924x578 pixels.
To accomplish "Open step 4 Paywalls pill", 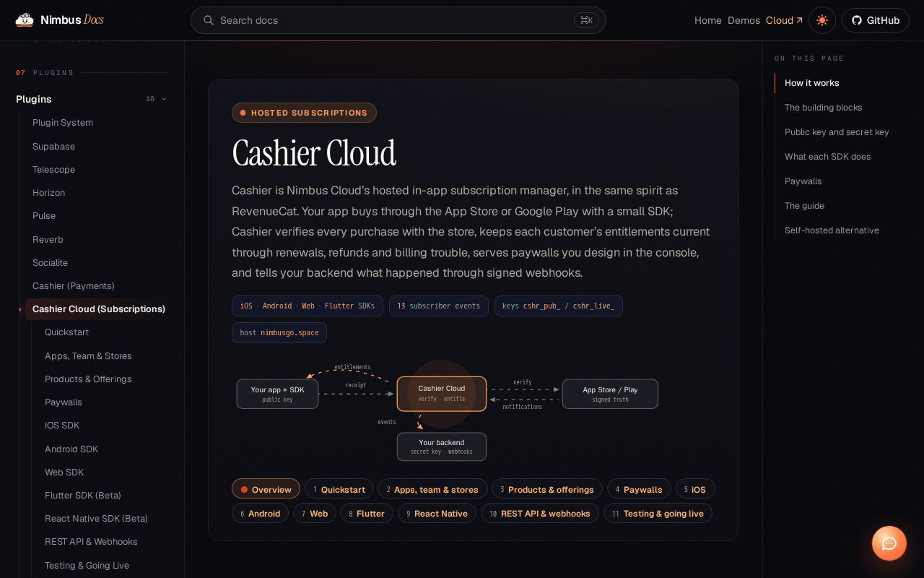I will tap(639, 489).
